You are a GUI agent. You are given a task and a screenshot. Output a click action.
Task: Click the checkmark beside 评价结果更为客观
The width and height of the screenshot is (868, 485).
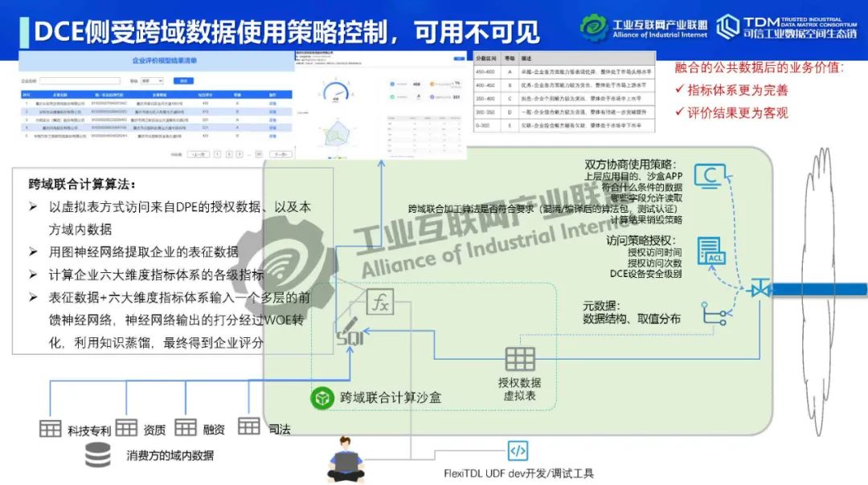680,112
